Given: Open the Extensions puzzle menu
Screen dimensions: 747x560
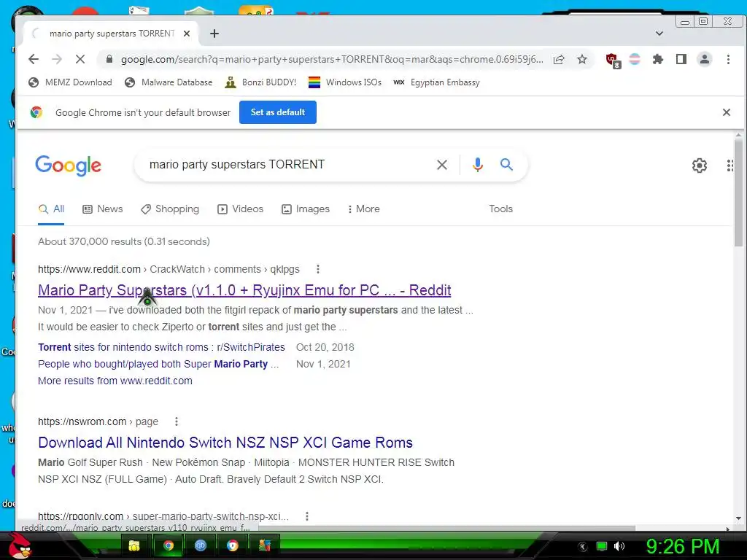Looking at the screenshot, I should pyautogui.click(x=658, y=59).
